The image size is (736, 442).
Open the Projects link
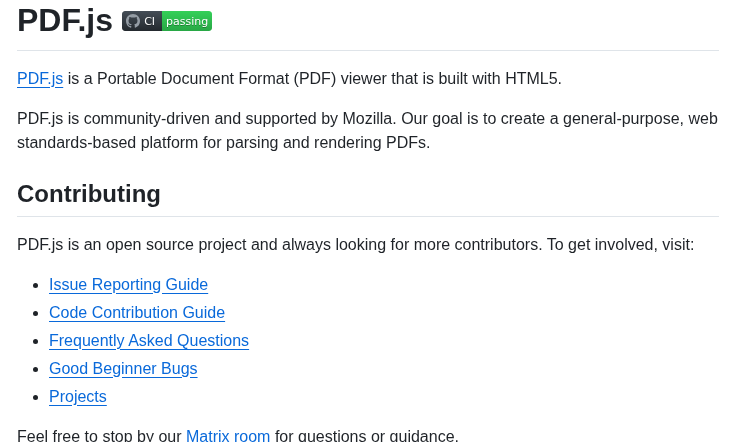point(78,397)
